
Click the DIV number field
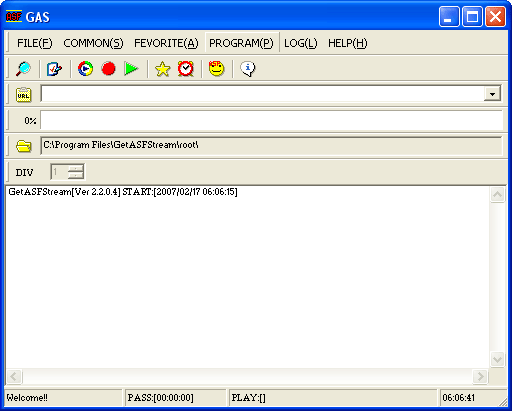tap(59, 172)
